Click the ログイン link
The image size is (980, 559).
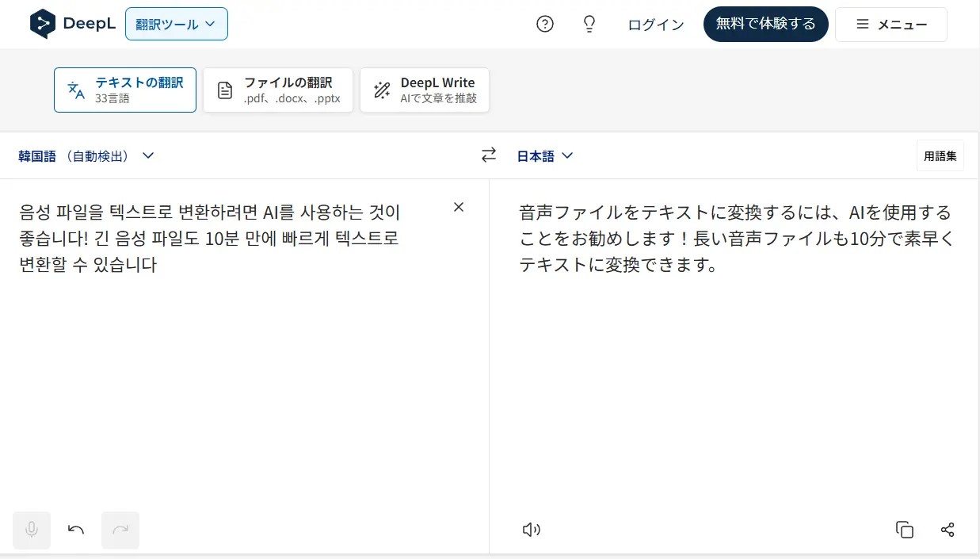(656, 25)
